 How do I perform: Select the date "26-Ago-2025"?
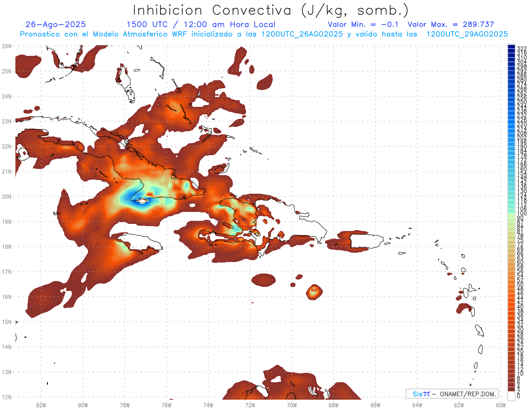(56, 25)
